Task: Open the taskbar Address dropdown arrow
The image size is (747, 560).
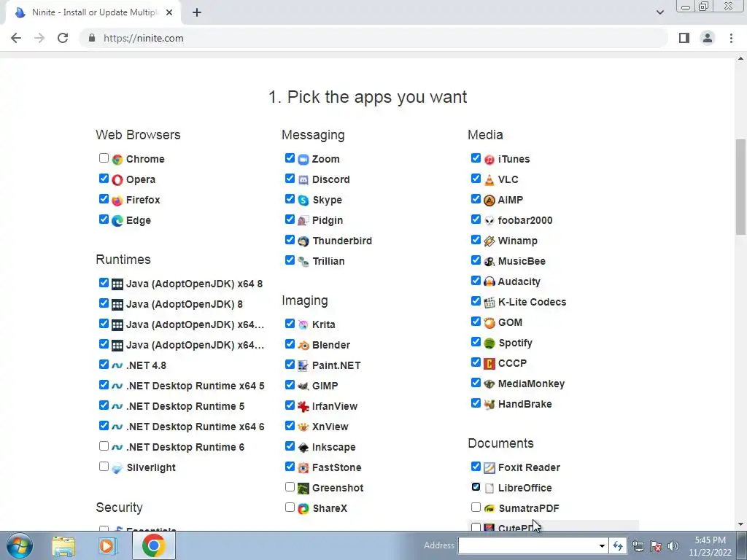Action: tap(602, 545)
